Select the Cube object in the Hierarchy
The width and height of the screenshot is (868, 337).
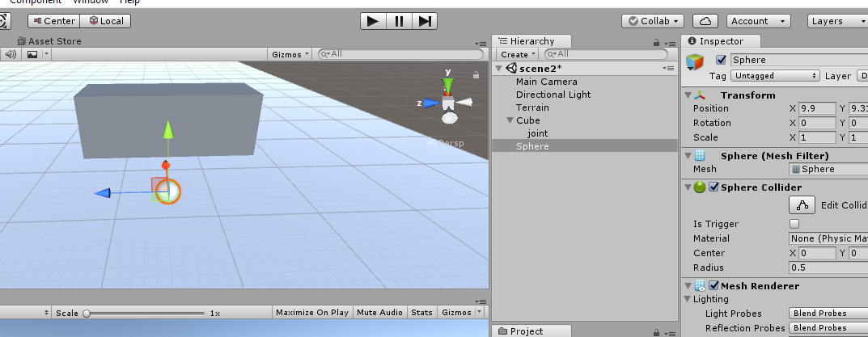coord(527,120)
